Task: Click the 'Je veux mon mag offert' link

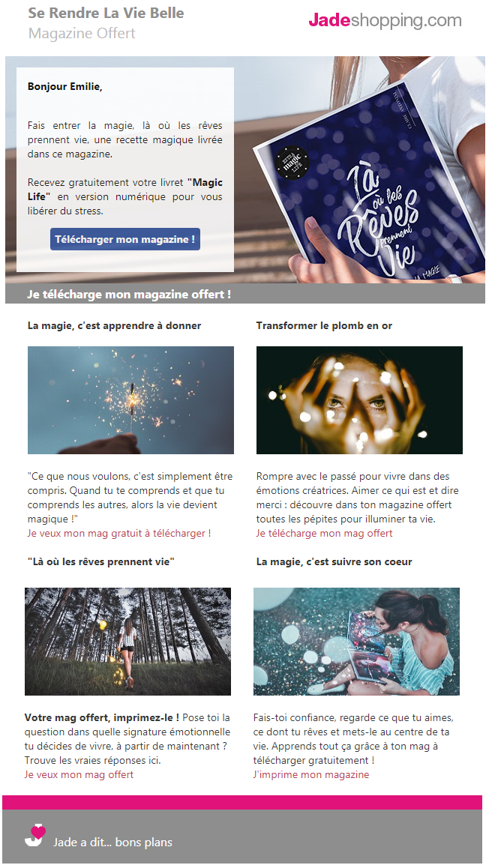Action: point(79,775)
